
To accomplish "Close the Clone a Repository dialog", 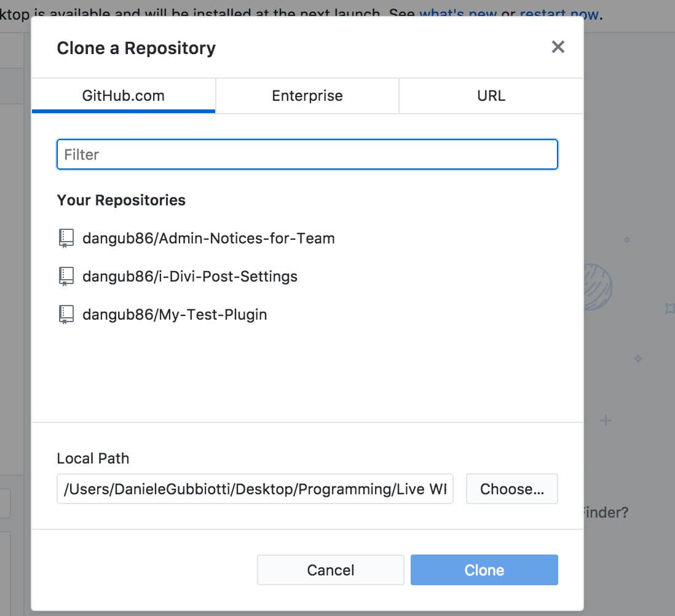I will click(558, 47).
